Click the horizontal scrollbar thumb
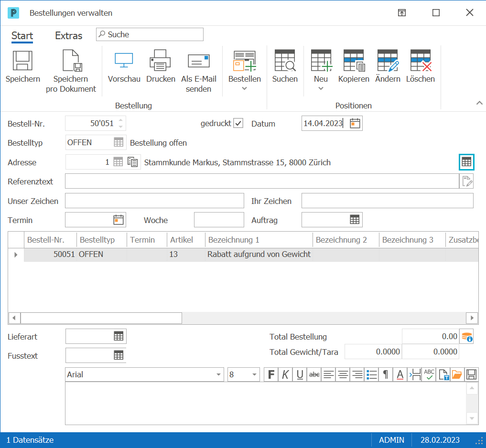486x448 pixels. click(101, 318)
